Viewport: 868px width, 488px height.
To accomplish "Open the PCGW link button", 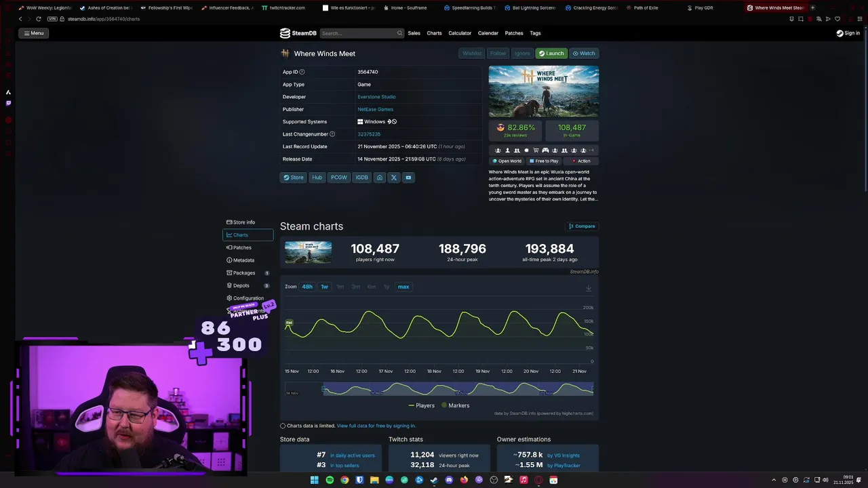I will click(x=339, y=178).
